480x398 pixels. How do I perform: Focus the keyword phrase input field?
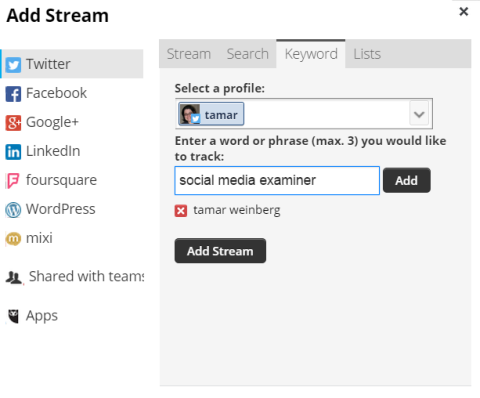coord(277,181)
